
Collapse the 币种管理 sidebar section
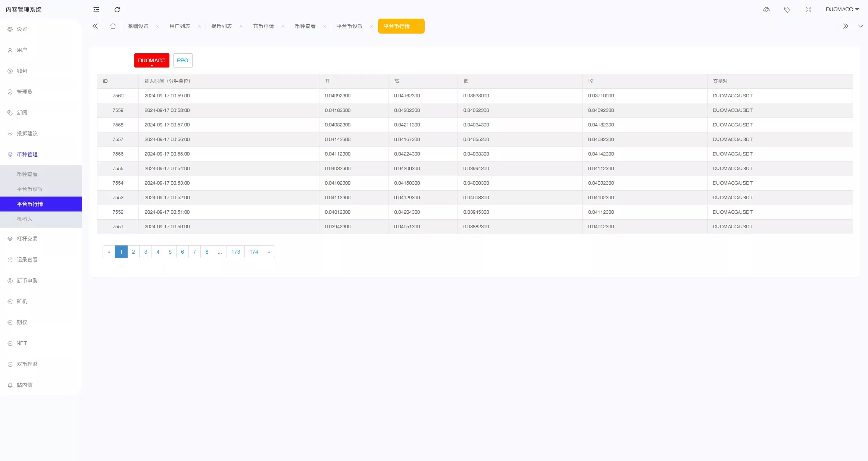click(x=27, y=154)
